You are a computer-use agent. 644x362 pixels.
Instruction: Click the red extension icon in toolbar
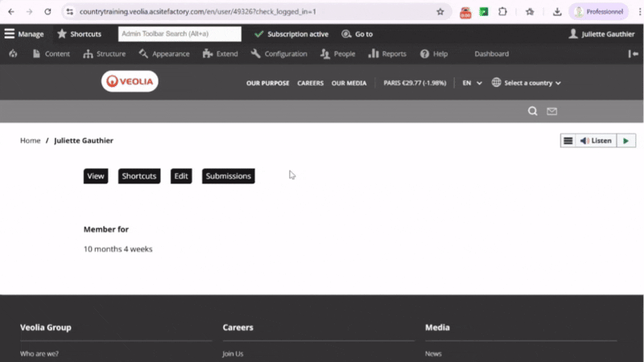465,12
